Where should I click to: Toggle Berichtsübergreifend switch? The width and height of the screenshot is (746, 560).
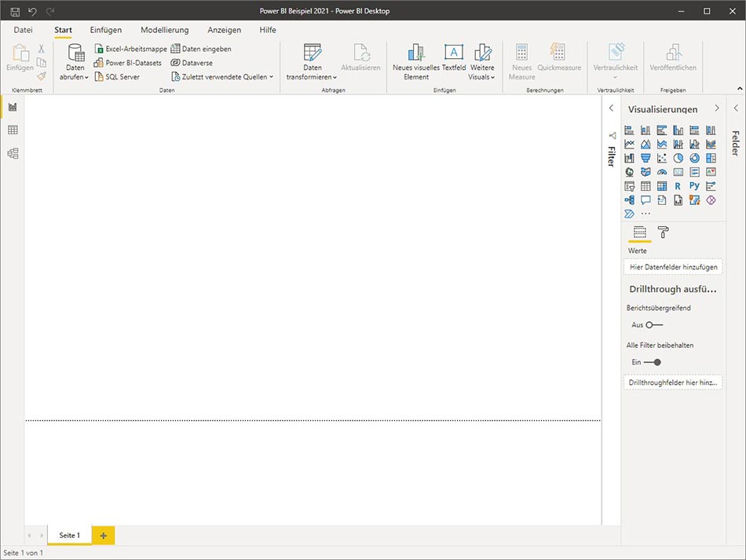tap(654, 325)
